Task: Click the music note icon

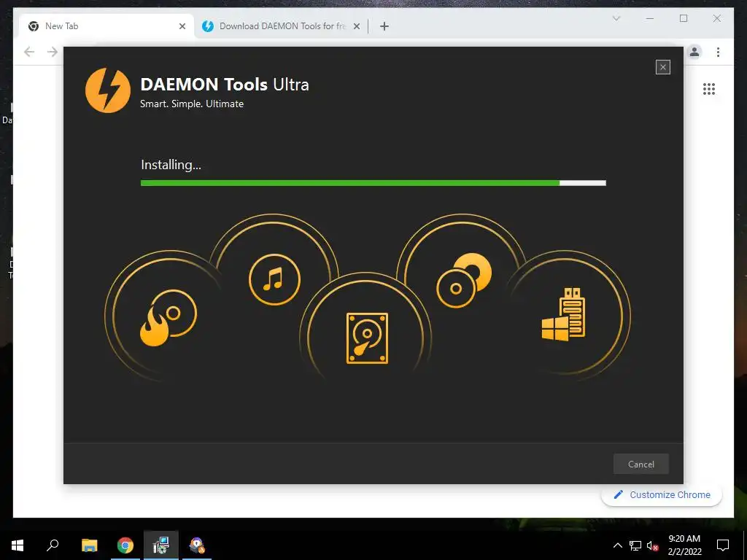Action: coord(274,279)
